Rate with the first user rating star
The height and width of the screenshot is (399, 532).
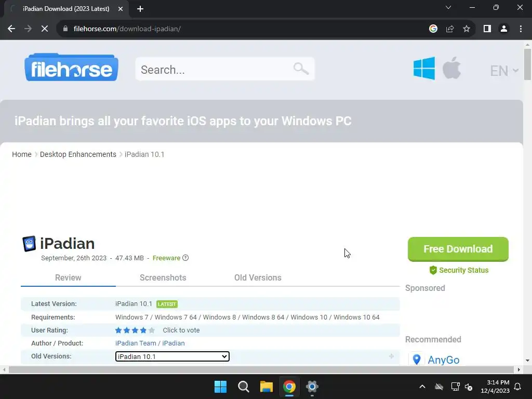pyautogui.click(x=118, y=330)
